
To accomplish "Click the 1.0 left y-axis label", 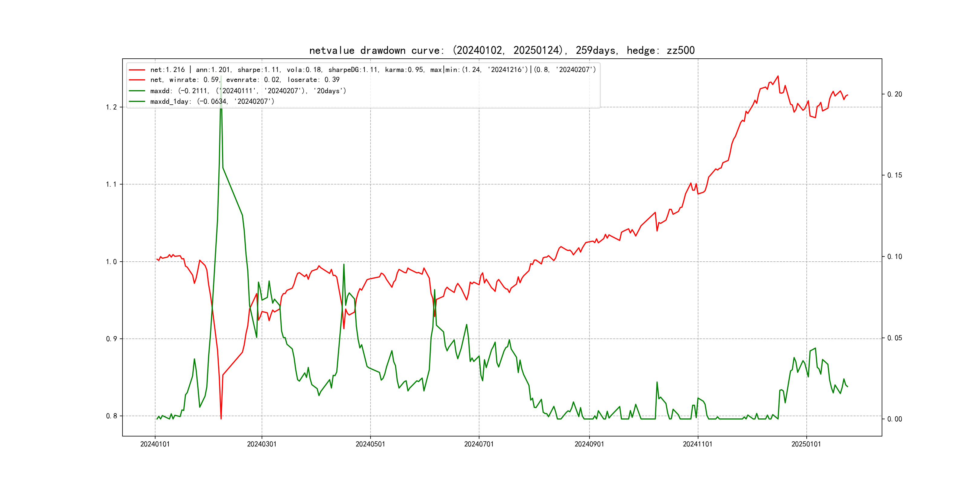I will (111, 262).
